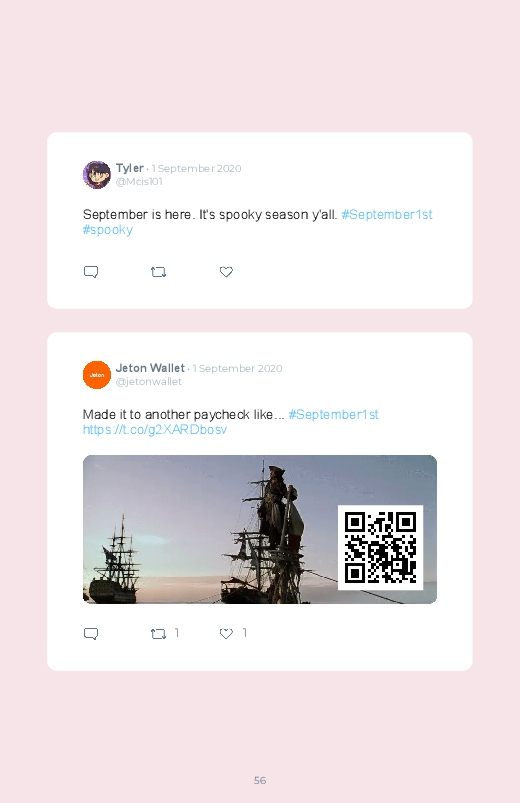This screenshot has width=520, height=803.
Task: Click the reply icon on Tyler's tweet
Action: click(x=91, y=272)
